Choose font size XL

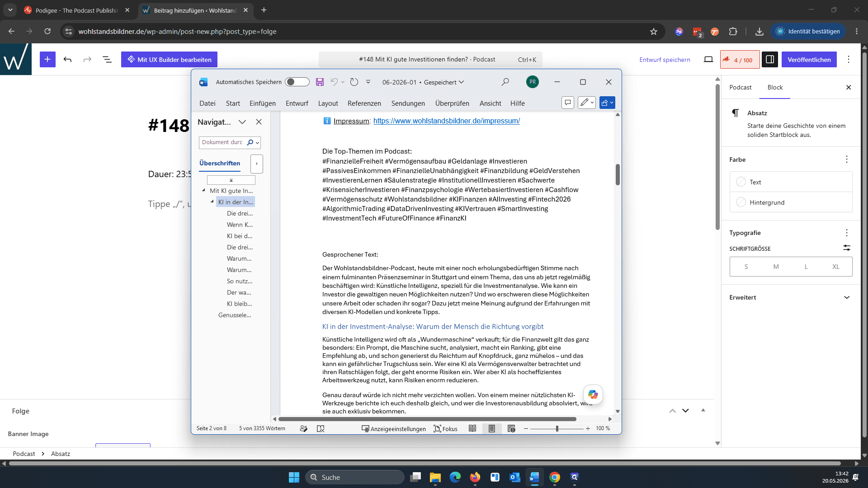pyautogui.click(x=836, y=267)
